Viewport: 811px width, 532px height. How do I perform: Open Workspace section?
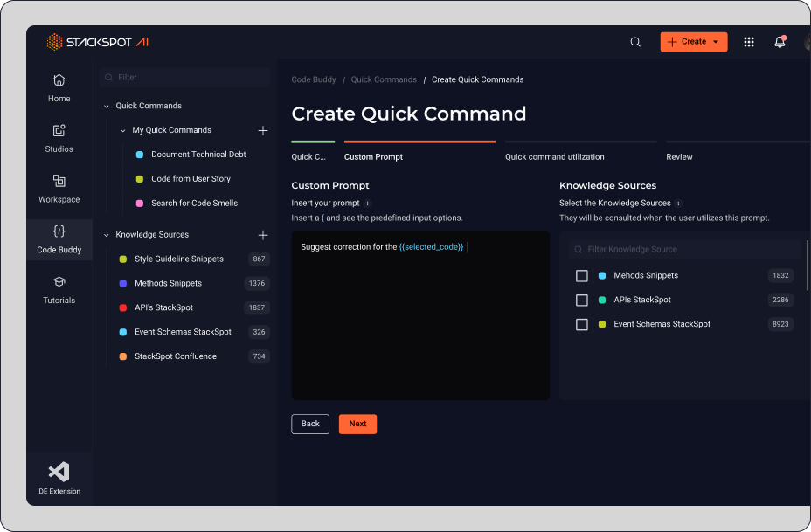click(x=59, y=190)
